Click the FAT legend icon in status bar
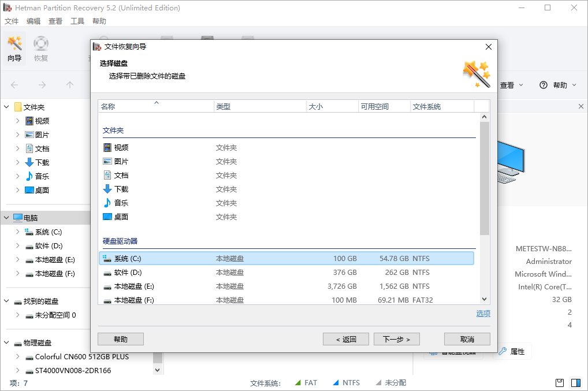This screenshot has width=588, height=391. pos(297,382)
